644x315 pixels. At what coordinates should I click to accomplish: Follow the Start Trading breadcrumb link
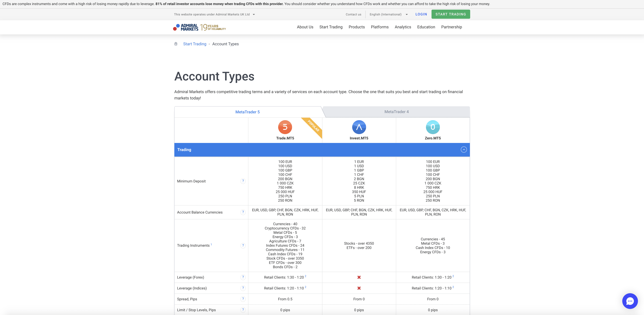click(x=195, y=44)
